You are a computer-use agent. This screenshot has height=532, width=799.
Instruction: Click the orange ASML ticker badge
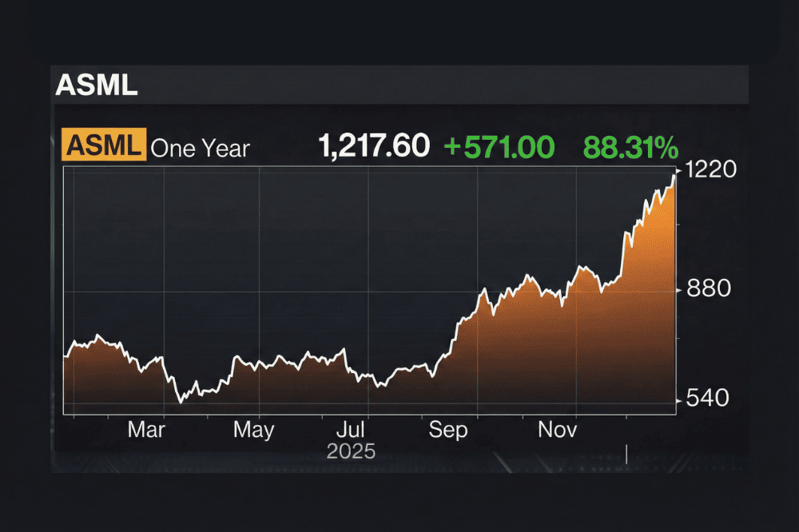104,146
